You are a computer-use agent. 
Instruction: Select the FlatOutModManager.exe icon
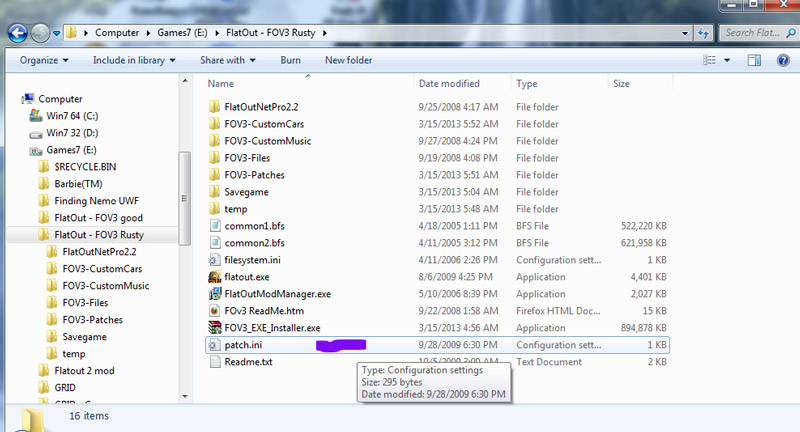tap(215, 294)
